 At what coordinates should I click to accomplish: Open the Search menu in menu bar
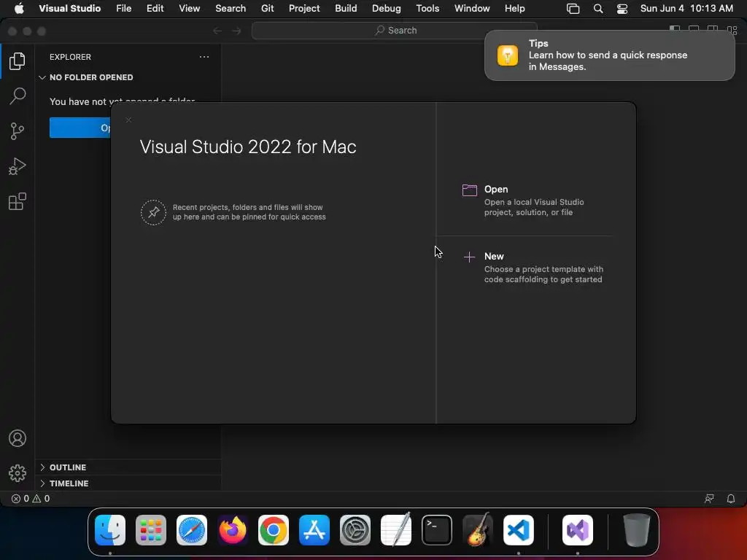pos(230,8)
